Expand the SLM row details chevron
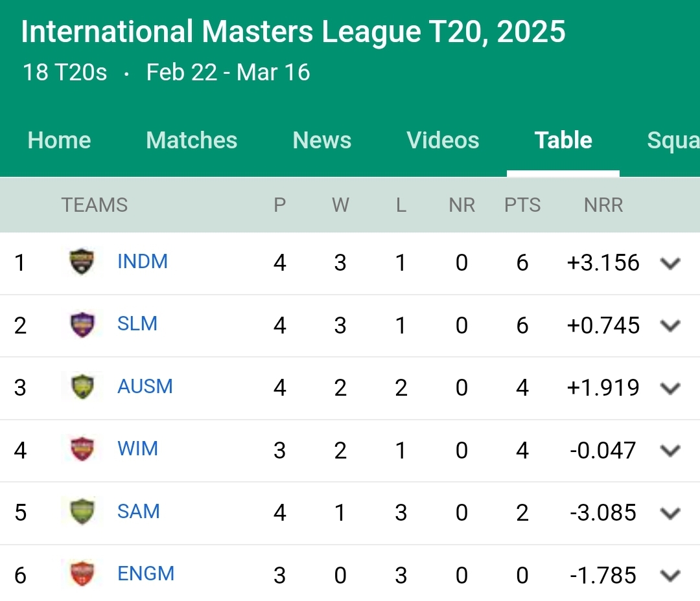The image size is (700, 601). pyautogui.click(x=670, y=326)
